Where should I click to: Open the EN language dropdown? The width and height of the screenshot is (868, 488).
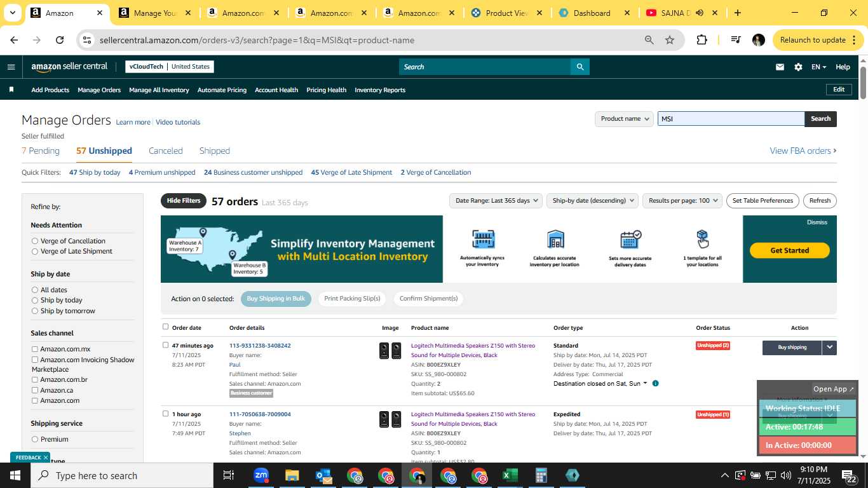pyautogui.click(x=818, y=67)
